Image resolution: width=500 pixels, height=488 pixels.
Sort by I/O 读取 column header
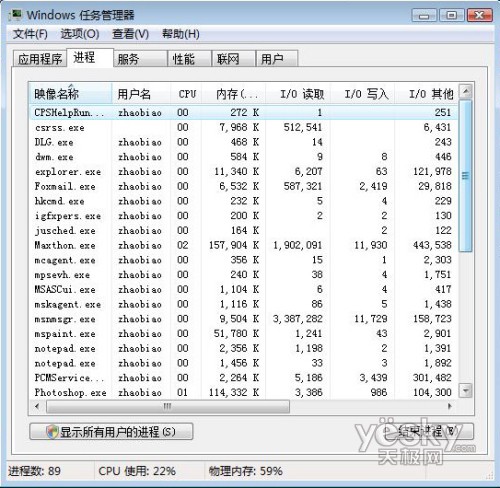tap(298, 94)
